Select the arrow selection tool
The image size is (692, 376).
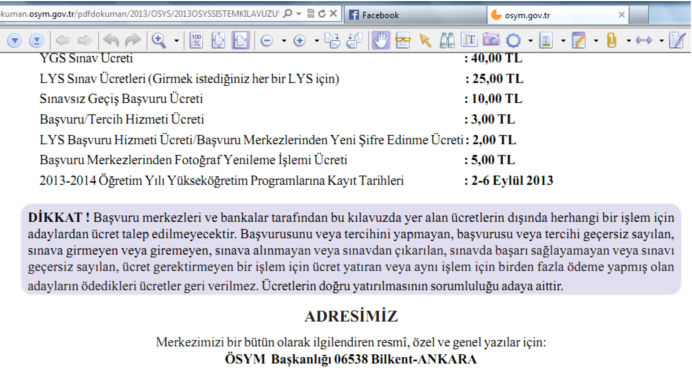425,41
